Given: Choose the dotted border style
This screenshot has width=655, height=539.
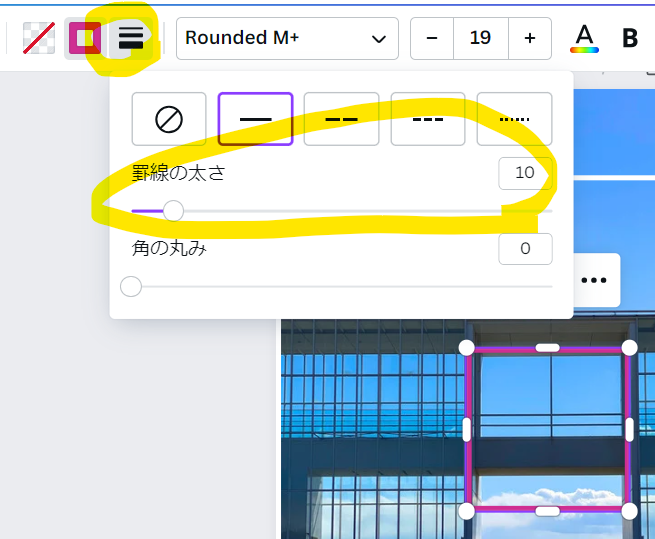Looking at the screenshot, I should (514, 119).
